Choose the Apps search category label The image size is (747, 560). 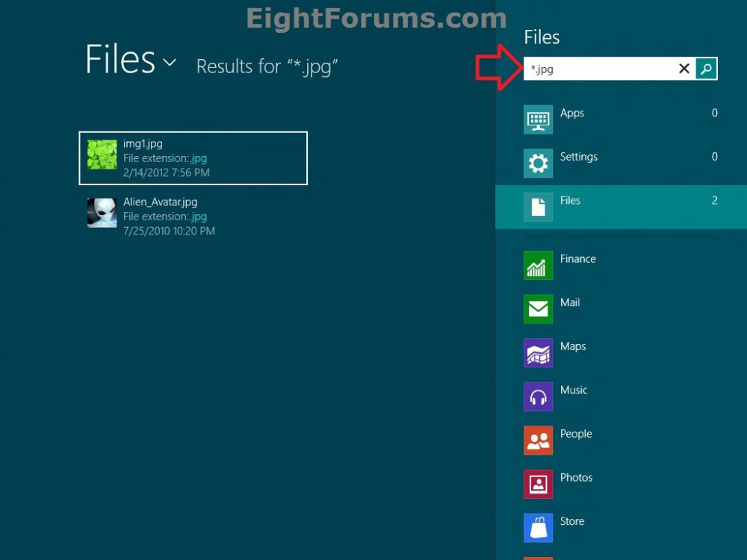(572, 113)
